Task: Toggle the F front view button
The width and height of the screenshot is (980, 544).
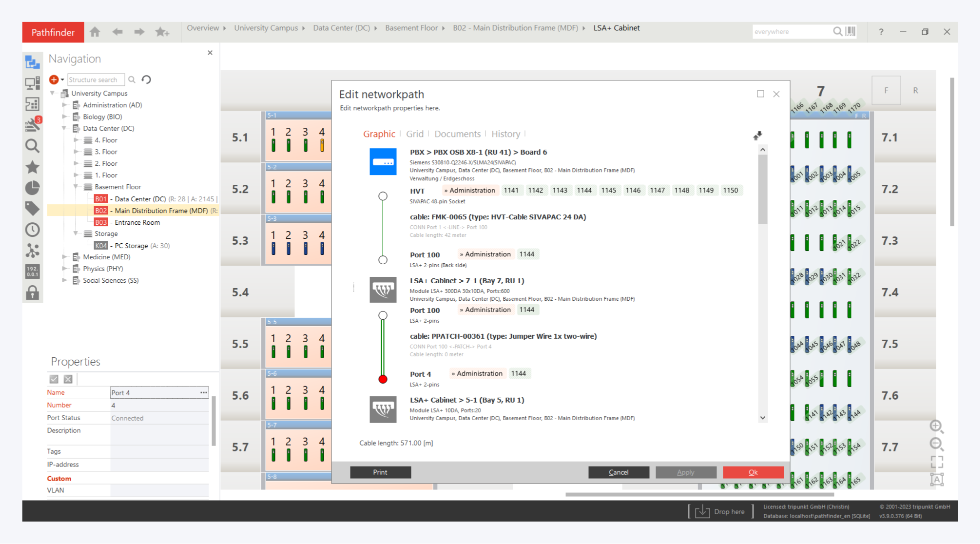Action: tap(885, 90)
